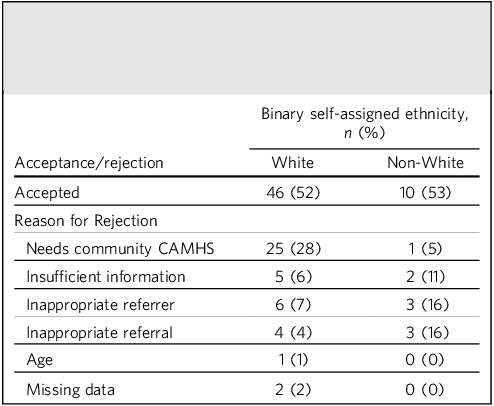Click the 'Reason for Rejection' row label

pos(86,221)
